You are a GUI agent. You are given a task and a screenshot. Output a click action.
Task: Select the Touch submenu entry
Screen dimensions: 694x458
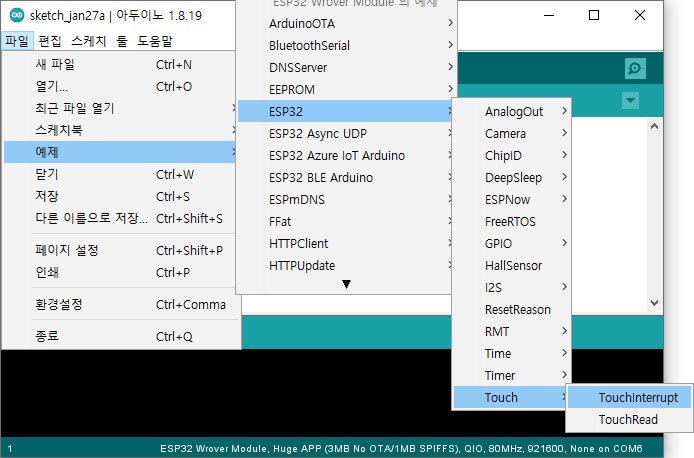coord(510,397)
